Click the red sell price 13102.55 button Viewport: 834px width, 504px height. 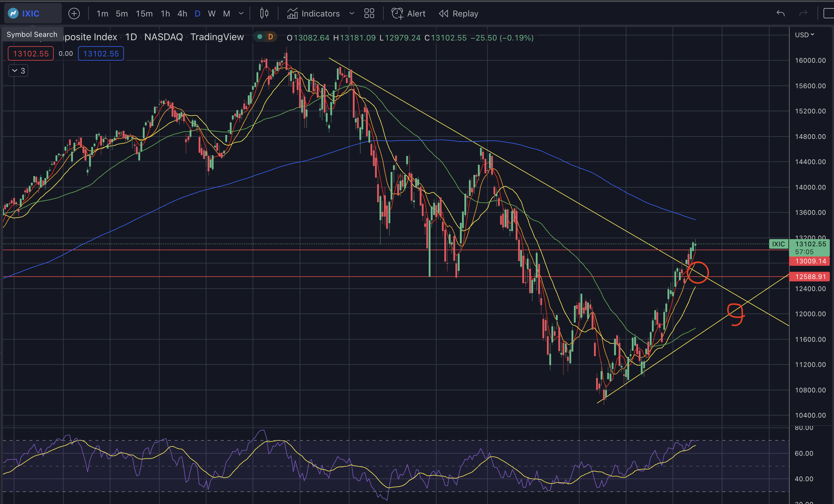pos(31,53)
